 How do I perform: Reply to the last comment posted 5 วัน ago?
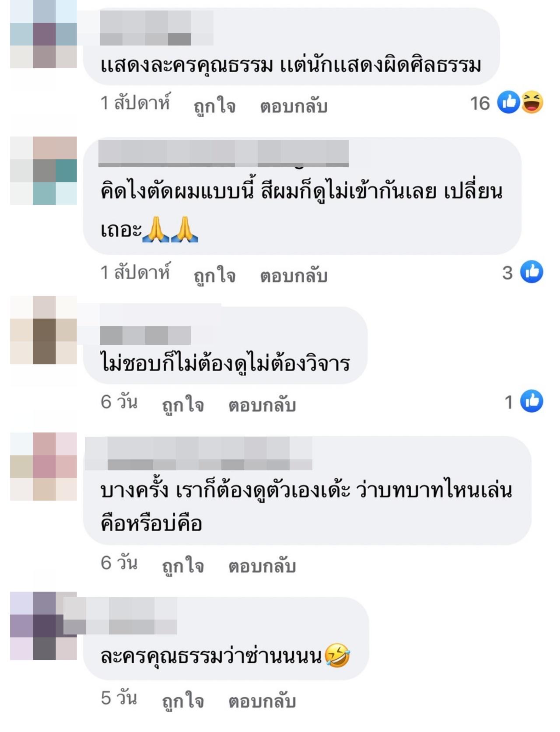262,701
